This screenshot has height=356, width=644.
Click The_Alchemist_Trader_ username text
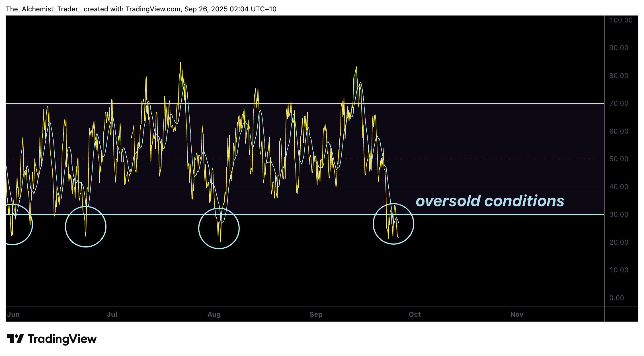click(x=43, y=9)
